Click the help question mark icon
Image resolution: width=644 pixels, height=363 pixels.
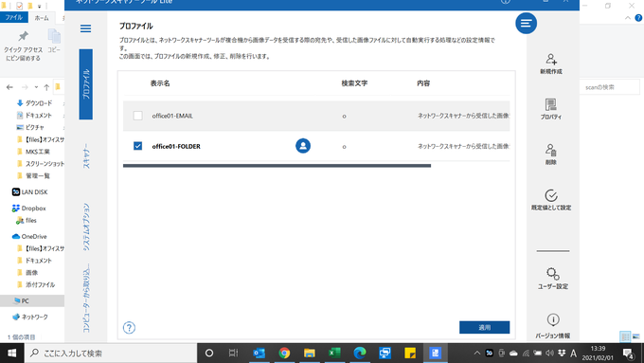point(129,328)
